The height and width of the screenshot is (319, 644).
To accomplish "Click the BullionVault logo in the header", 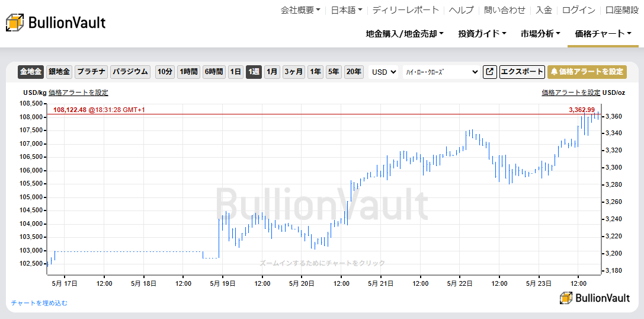I will (x=56, y=23).
